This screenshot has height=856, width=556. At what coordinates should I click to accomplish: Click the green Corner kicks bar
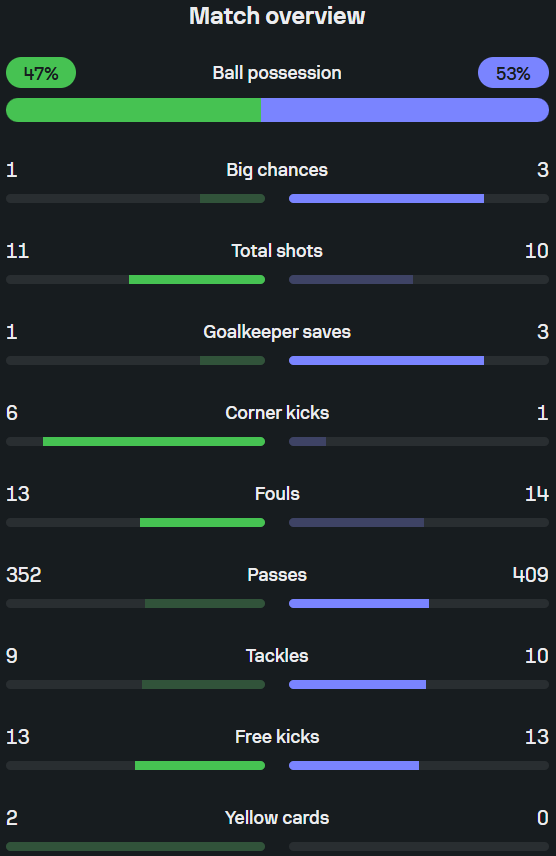click(x=154, y=442)
